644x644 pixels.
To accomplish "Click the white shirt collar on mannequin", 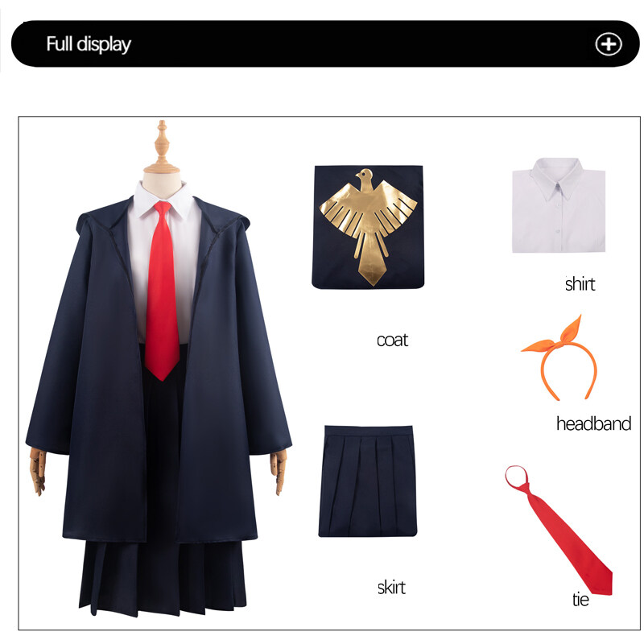I will [163, 200].
